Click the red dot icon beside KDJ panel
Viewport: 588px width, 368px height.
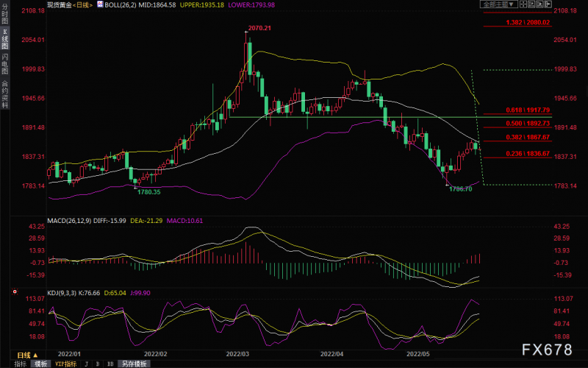15,291
